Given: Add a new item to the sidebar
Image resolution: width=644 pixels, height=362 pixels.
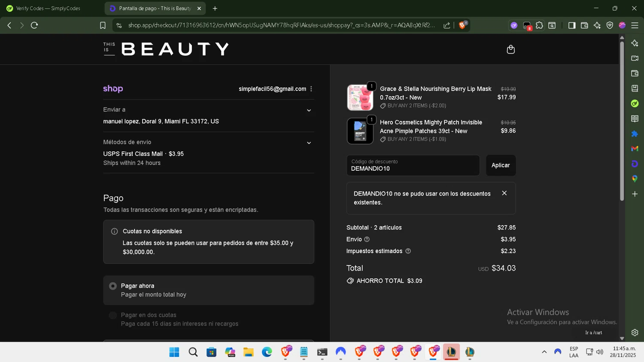Looking at the screenshot, I should click(x=635, y=194).
